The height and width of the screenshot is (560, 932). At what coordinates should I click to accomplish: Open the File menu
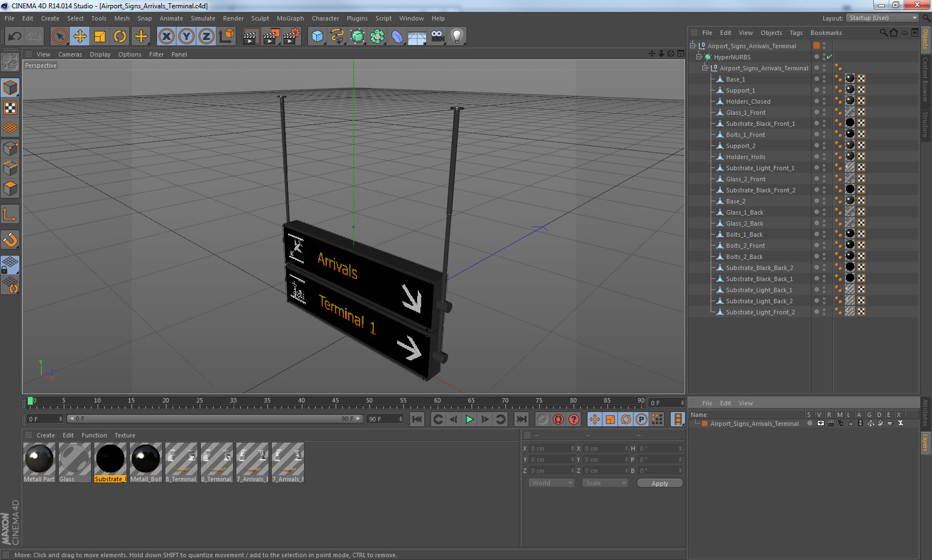coord(9,18)
